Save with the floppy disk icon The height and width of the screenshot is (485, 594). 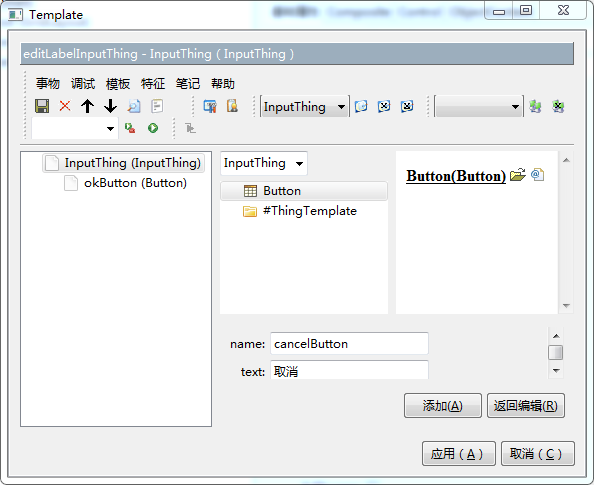click(42, 106)
